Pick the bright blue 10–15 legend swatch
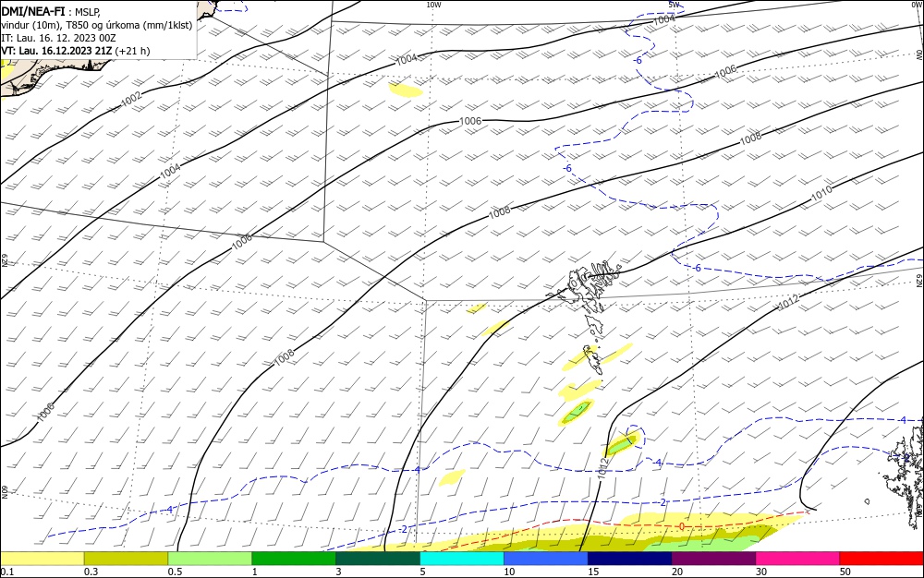 [x=546, y=559]
